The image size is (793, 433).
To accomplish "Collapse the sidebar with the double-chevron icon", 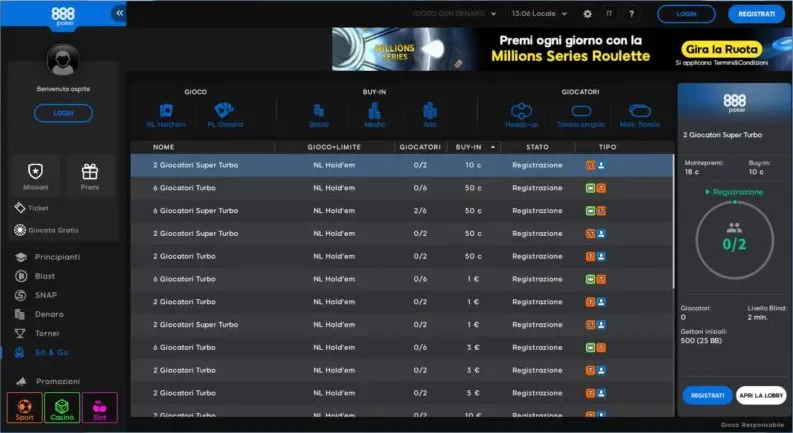I will click(119, 13).
